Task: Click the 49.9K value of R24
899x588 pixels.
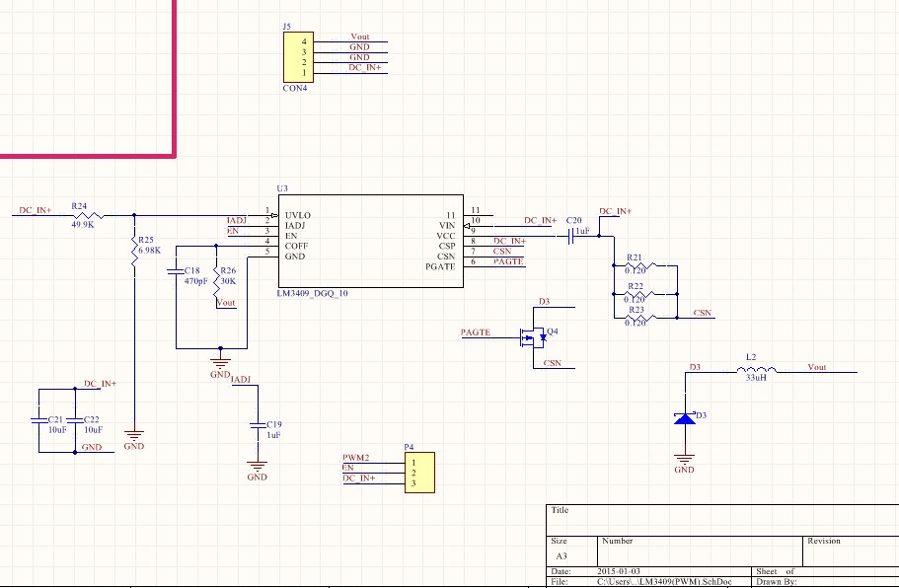Action: point(83,225)
